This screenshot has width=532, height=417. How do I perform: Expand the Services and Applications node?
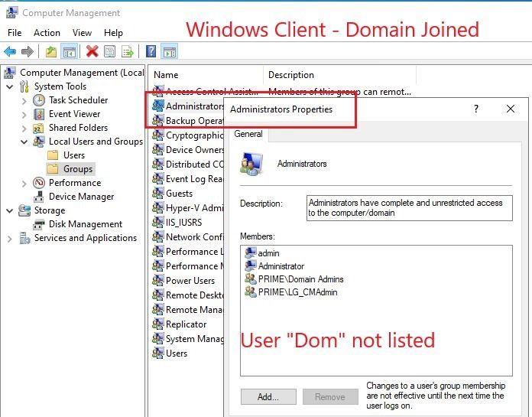click(9, 239)
